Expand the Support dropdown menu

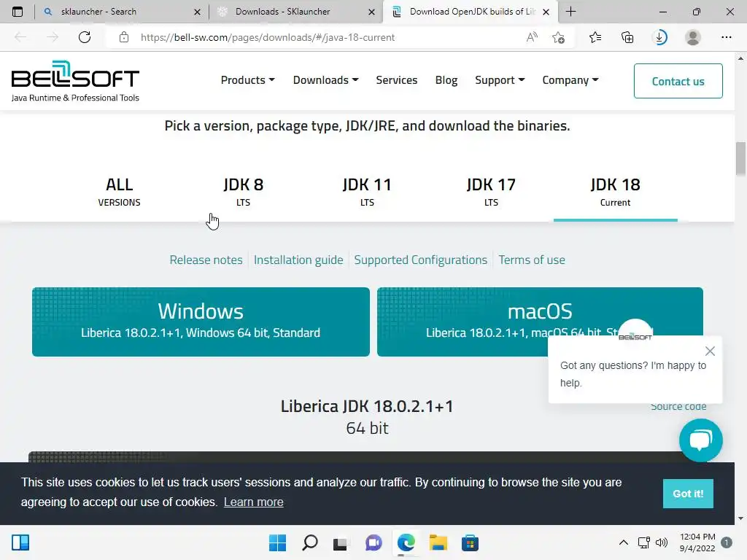[500, 80]
